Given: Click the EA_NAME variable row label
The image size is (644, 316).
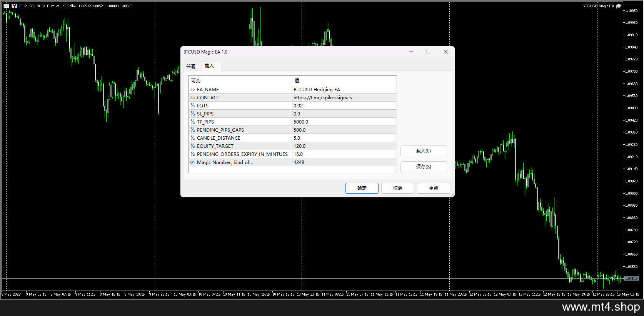Looking at the screenshot, I should coord(208,90).
